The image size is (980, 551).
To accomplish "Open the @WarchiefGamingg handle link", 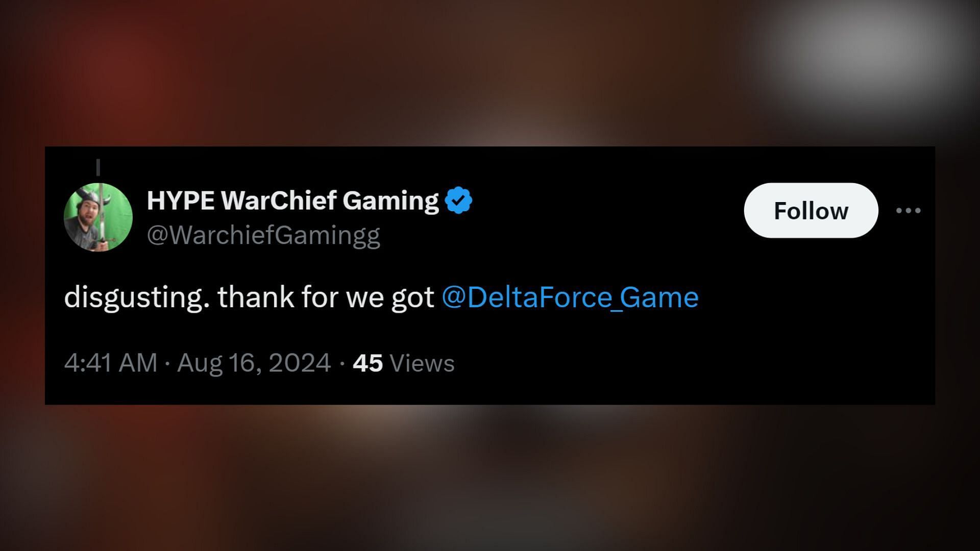I will point(263,236).
